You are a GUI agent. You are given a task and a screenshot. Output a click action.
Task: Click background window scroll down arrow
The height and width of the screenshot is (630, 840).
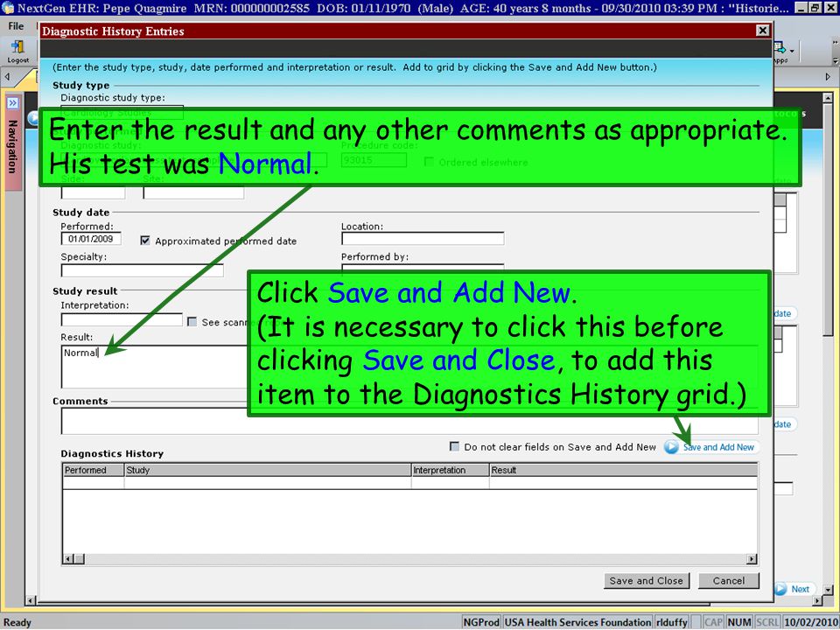828,590
